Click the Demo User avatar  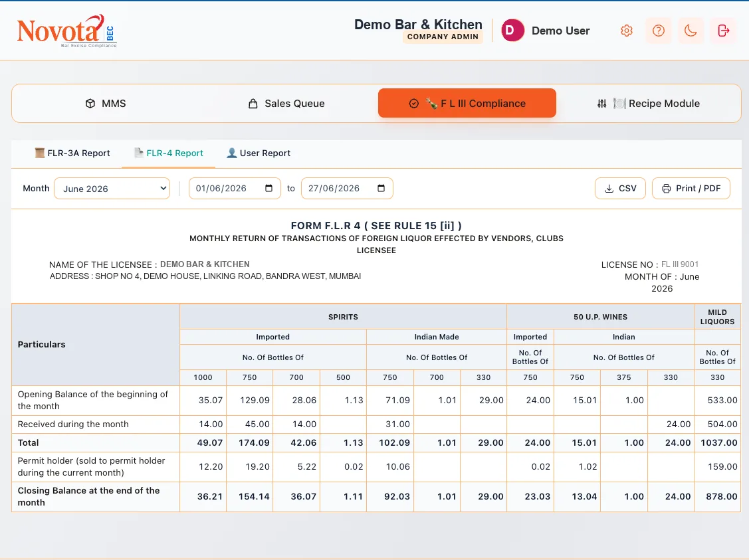pyautogui.click(x=512, y=31)
